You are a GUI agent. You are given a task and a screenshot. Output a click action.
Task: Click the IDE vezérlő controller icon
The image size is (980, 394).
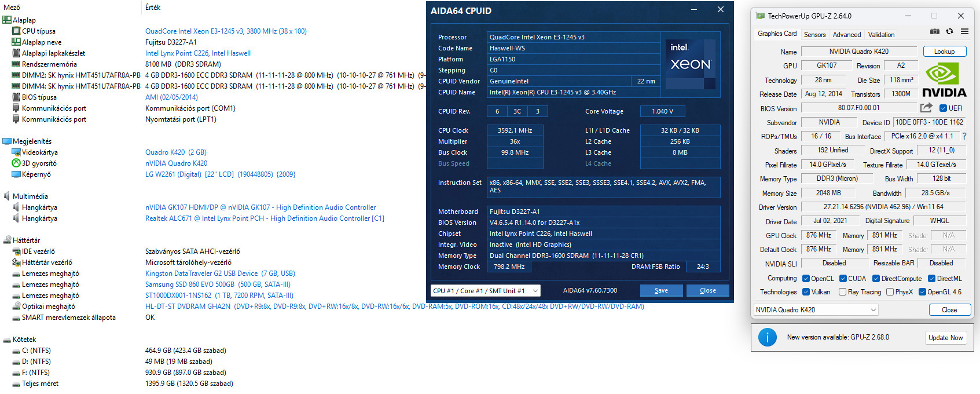point(16,251)
